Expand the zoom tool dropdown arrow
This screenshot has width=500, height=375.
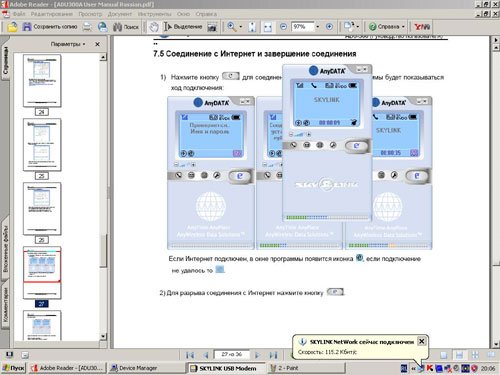click(x=241, y=27)
